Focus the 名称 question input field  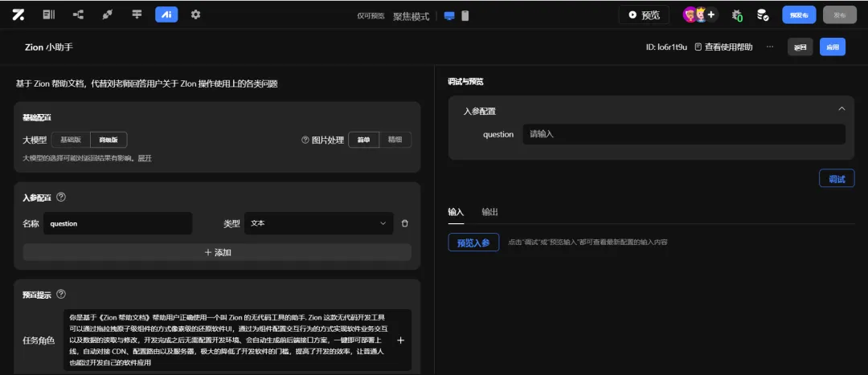118,223
